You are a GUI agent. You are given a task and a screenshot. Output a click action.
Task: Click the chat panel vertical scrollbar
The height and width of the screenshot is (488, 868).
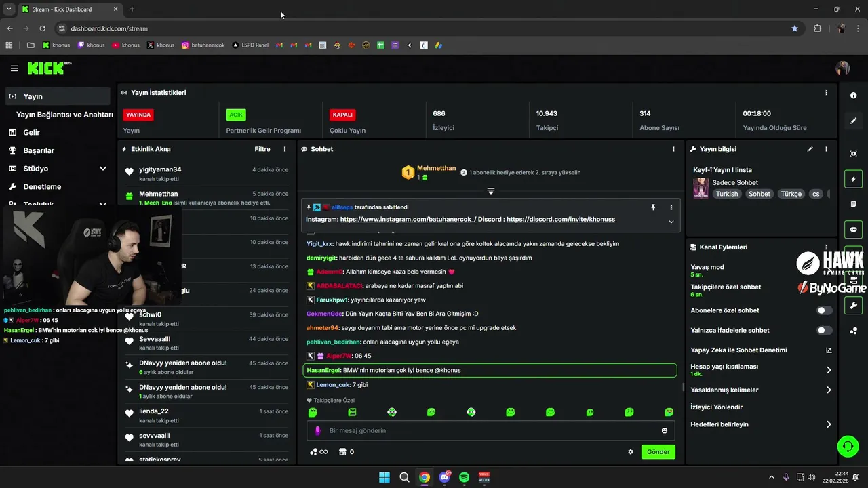pyautogui.click(x=683, y=388)
